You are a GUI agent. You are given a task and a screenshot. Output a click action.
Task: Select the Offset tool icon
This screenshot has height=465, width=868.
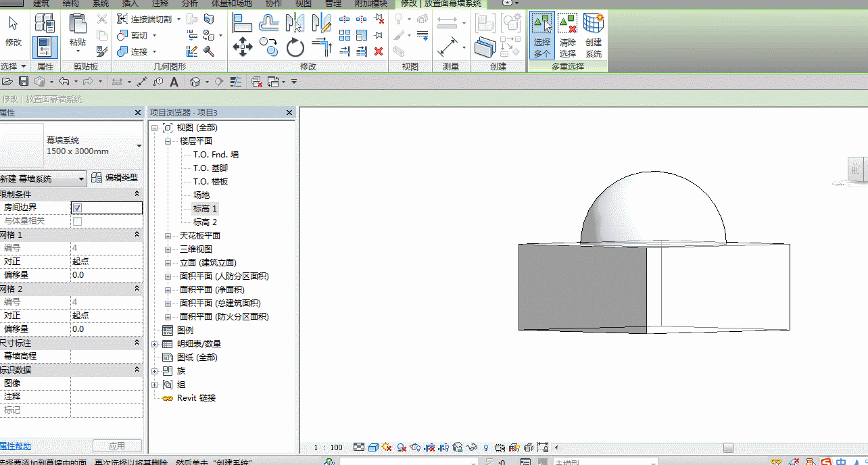pos(269,23)
